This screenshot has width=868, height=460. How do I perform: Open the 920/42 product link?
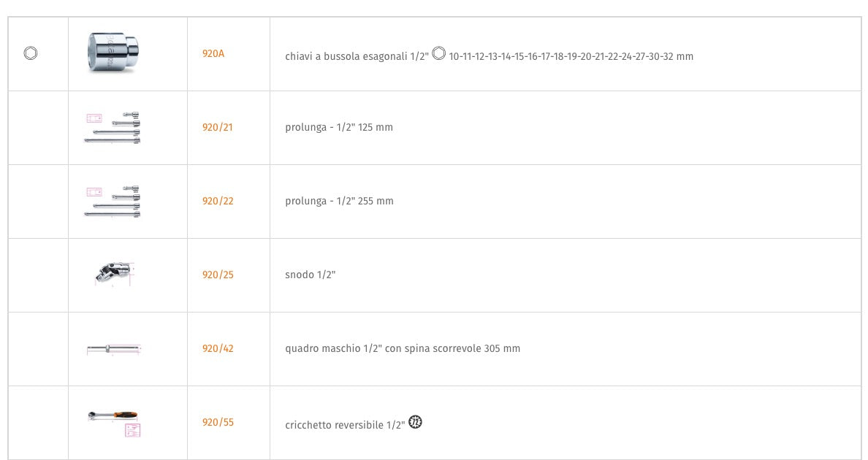(x=218, y=348)
